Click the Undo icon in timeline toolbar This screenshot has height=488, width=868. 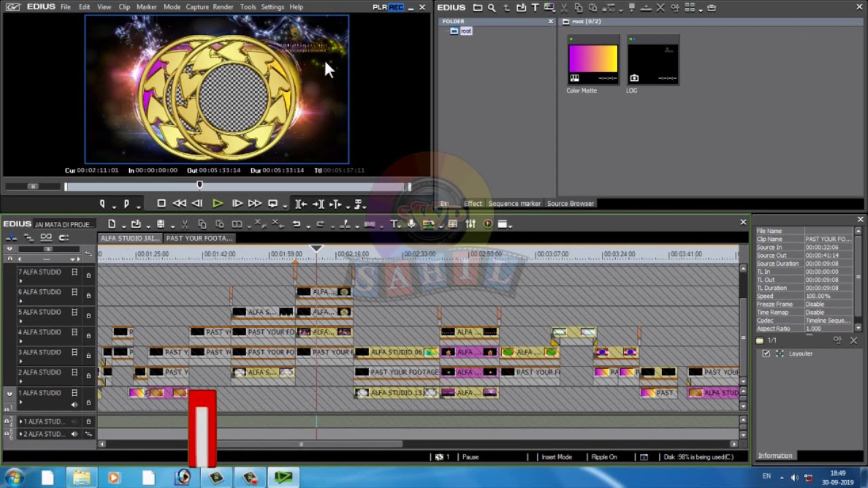tap(296, 224)
